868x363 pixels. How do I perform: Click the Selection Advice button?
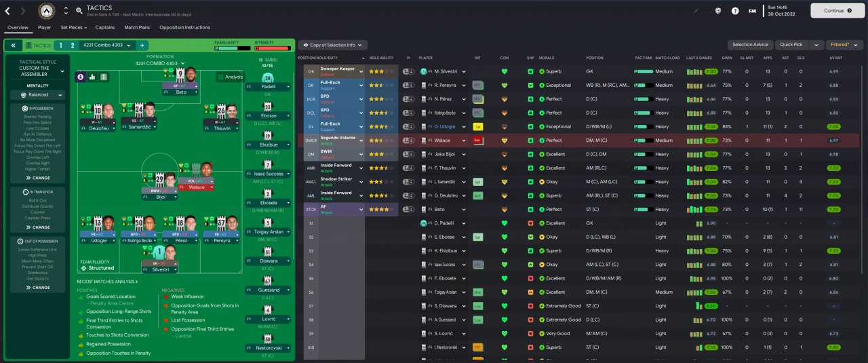click(750, 45)
